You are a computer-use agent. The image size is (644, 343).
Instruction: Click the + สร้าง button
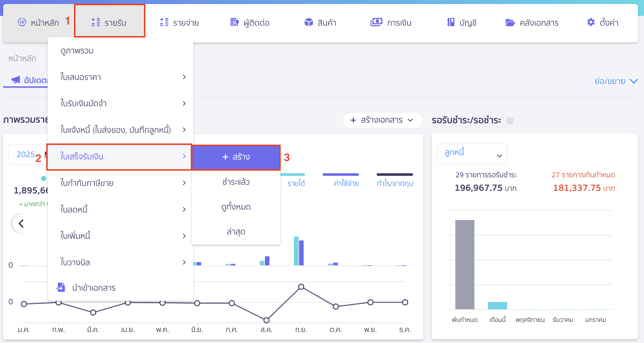(x=236, y=157)
